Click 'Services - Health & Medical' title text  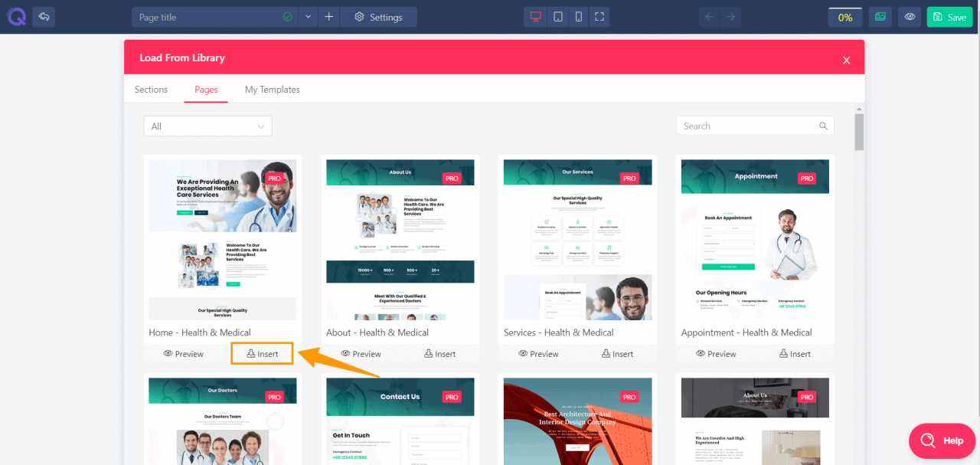pos(559,332)
